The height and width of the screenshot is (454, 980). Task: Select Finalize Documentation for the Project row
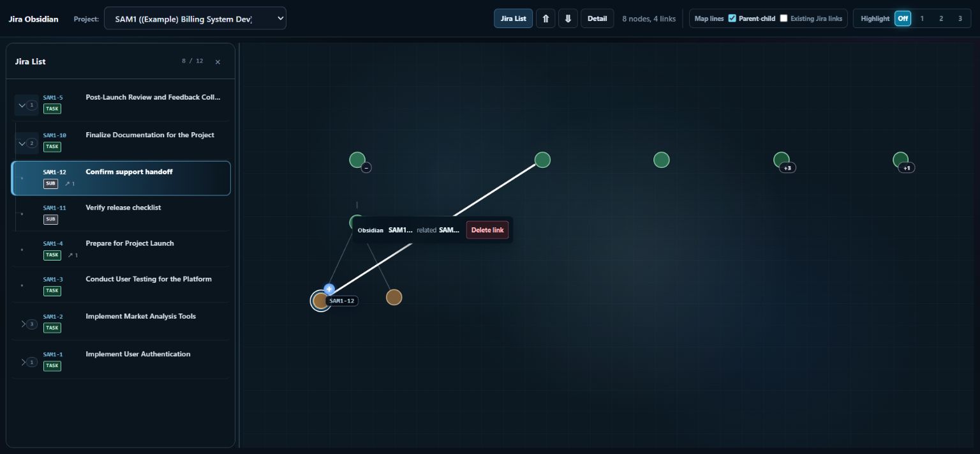(x=121, y=140)
